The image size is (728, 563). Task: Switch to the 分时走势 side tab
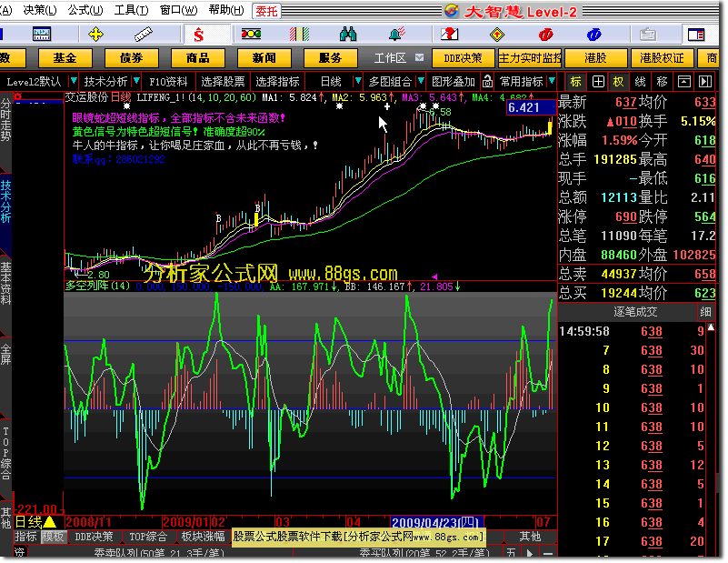pos(5,120)
